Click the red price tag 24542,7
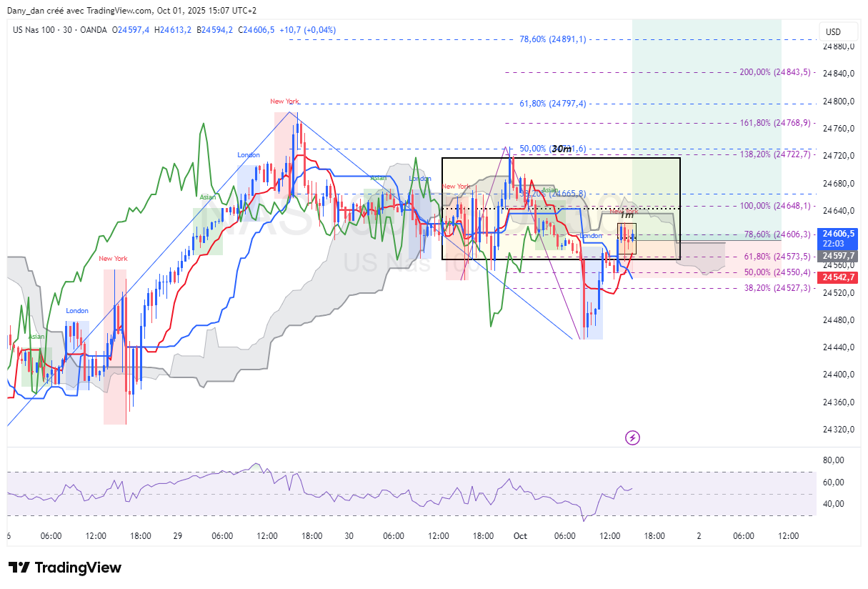The width and height of the screenshot is (868, 589). point(839,277)
